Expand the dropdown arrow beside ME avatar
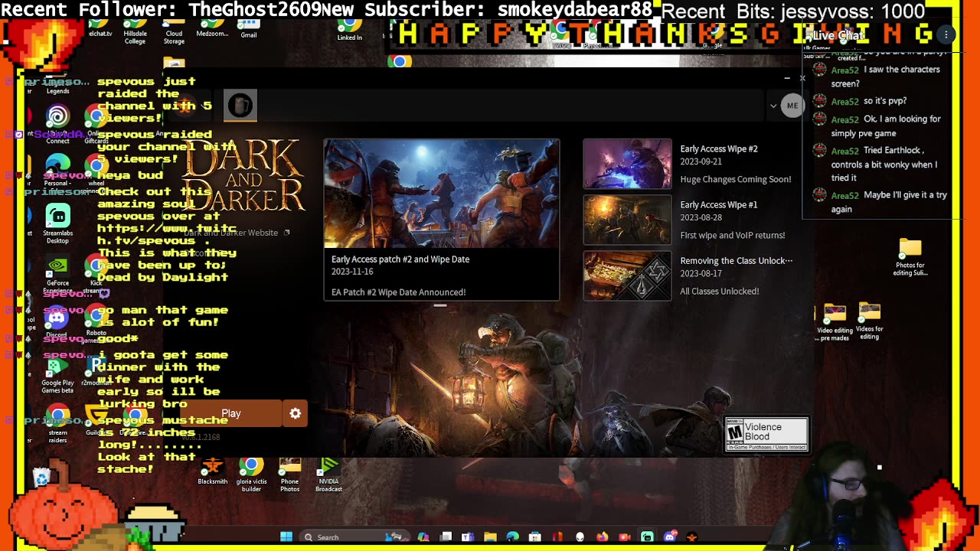The image size is (980, 551). (x=773, y=106)
